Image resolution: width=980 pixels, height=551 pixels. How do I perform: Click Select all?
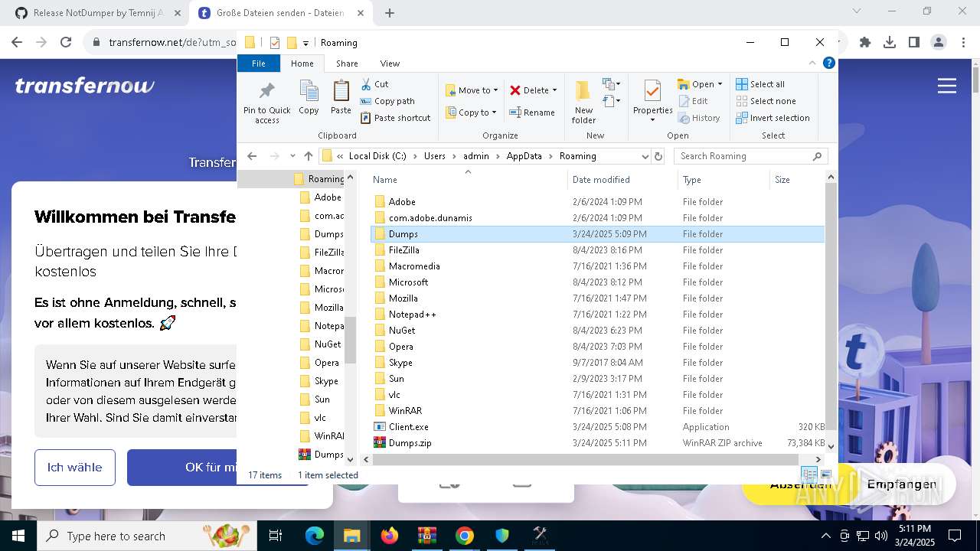point(760,84)
